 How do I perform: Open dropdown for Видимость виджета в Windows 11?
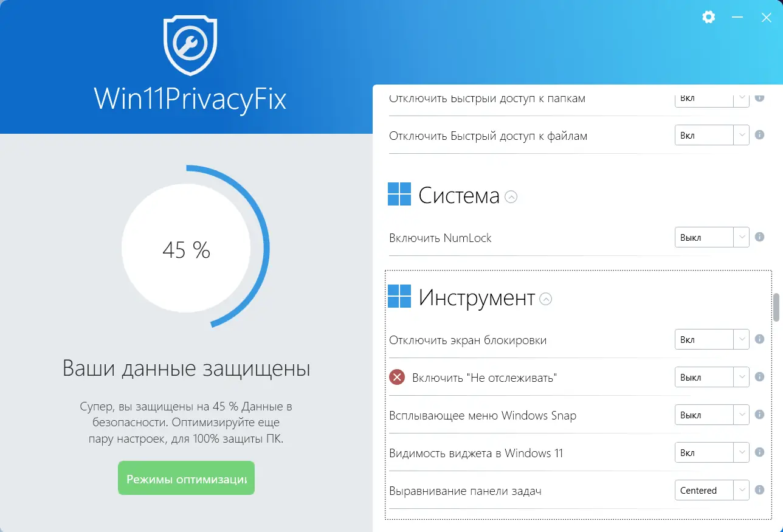712,452
